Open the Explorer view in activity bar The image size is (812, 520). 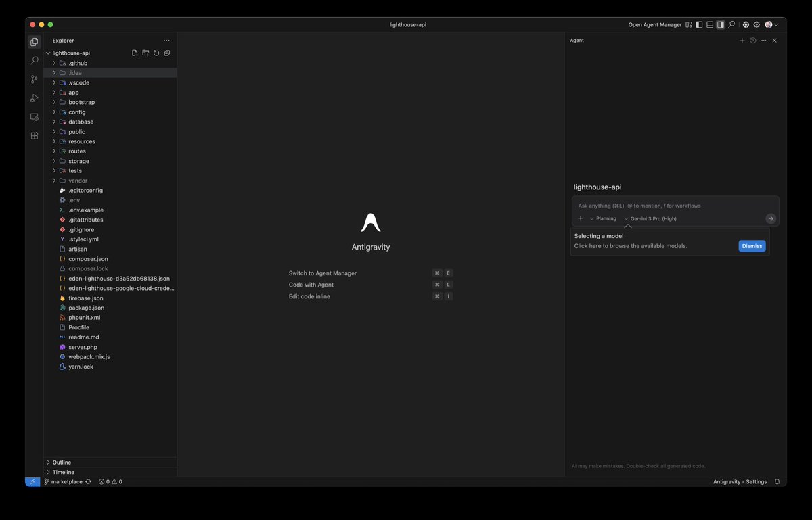tap(35, 42)
